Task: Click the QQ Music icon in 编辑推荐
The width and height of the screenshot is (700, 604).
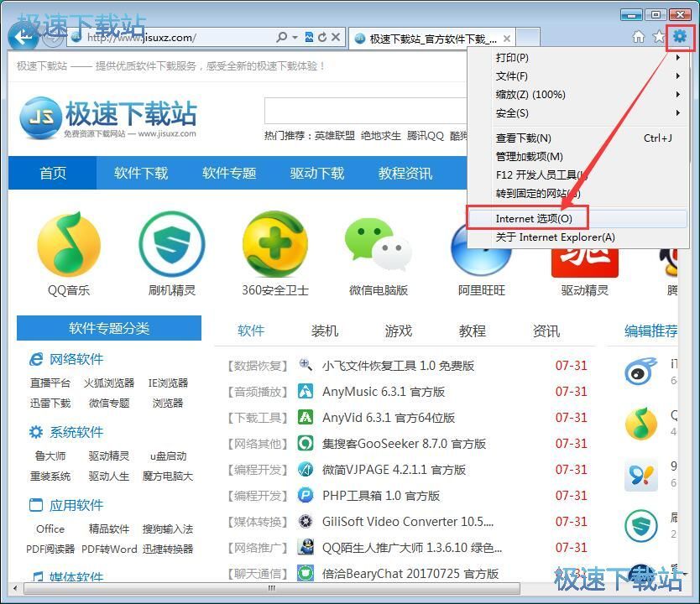Action: click(x=641, y=424)
